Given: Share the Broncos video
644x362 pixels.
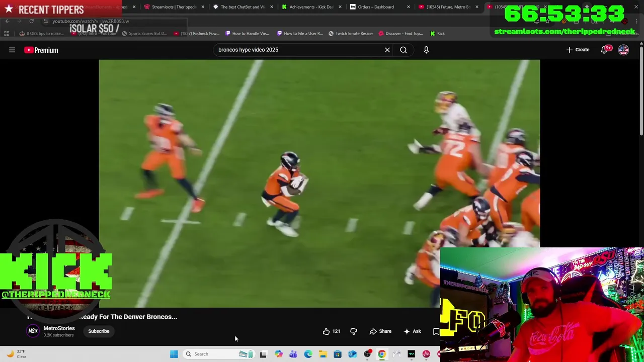Looking at the screenshot, I should click(x=380, y=331).
